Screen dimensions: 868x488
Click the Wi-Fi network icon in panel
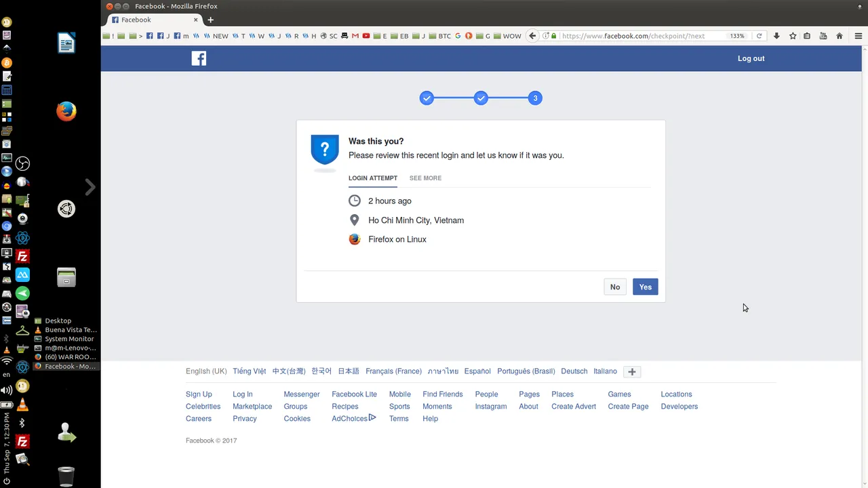[7, 362]
